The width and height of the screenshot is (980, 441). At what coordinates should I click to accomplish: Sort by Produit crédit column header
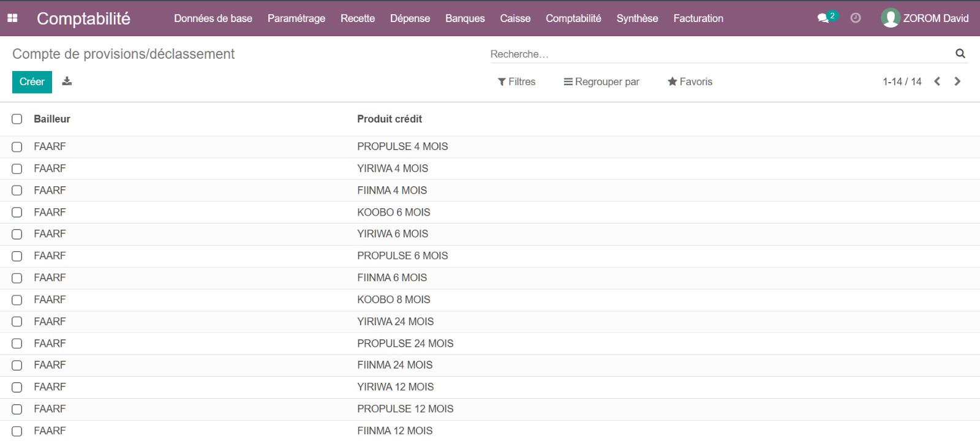click(390, 119)
